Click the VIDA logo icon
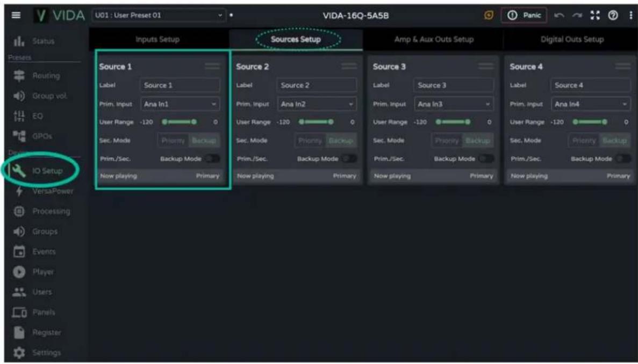 coord(41,16)
